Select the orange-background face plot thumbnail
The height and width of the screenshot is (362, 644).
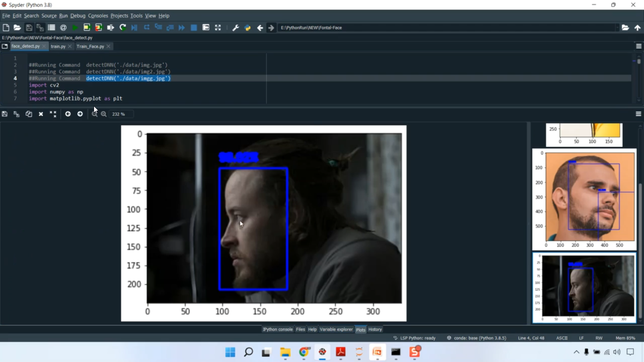pyautogui.click(x=584, y=199)
